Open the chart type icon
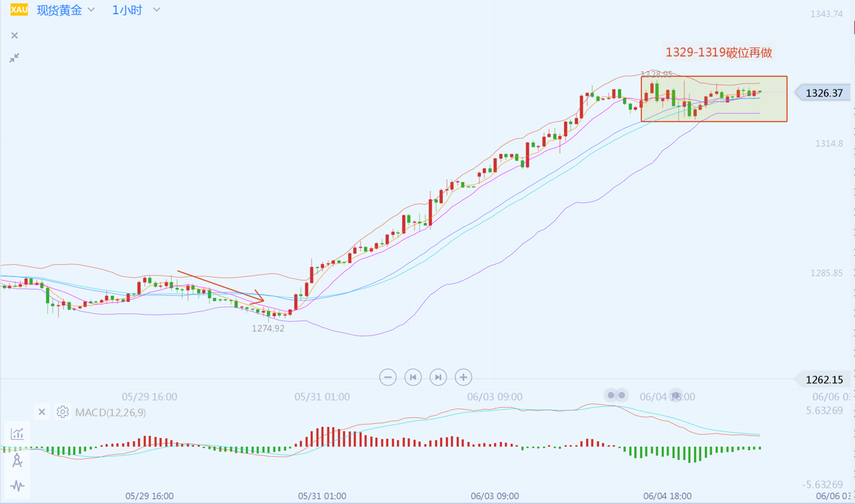855x504 pixels. (17, 434)
